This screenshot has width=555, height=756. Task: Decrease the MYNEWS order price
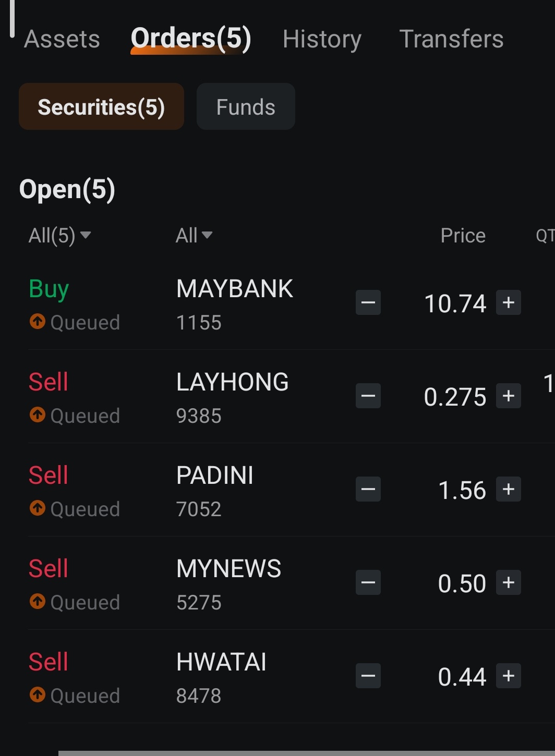pos(368,583)
